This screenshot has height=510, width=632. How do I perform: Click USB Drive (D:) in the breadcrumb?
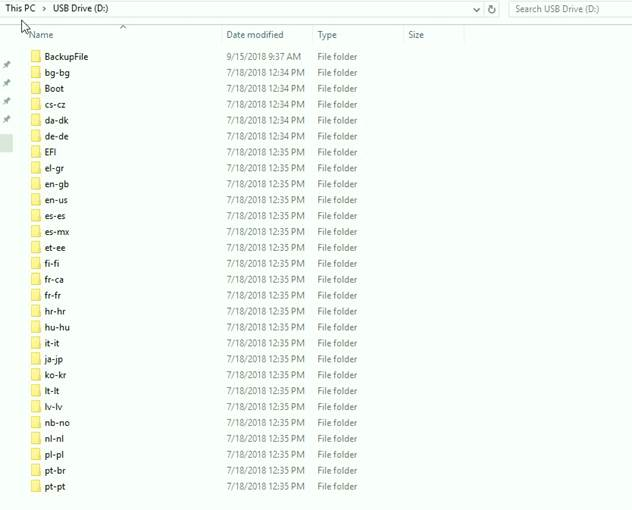pyautogui.click(x=81, y=8)
